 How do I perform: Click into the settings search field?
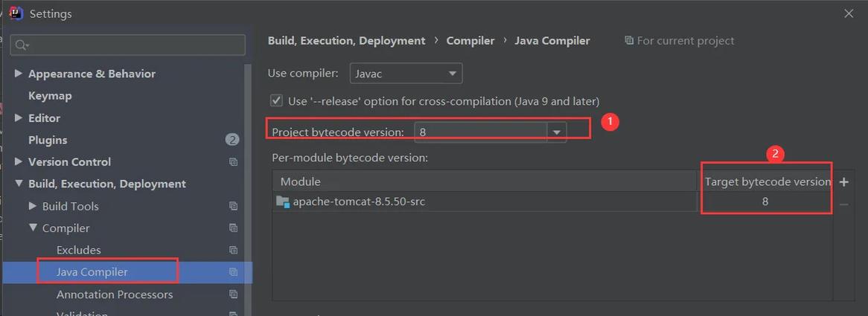click(127, 45)
